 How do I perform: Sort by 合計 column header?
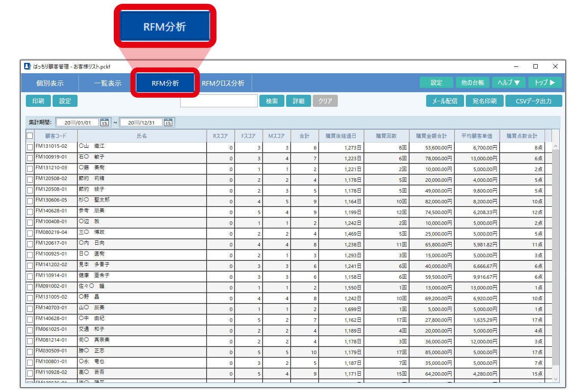tap(305, 136)
